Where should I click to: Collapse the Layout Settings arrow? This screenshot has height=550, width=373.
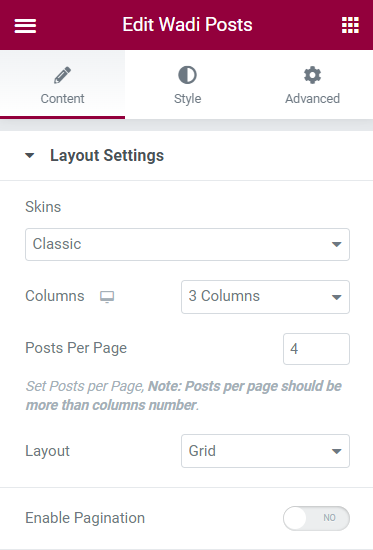30,155
